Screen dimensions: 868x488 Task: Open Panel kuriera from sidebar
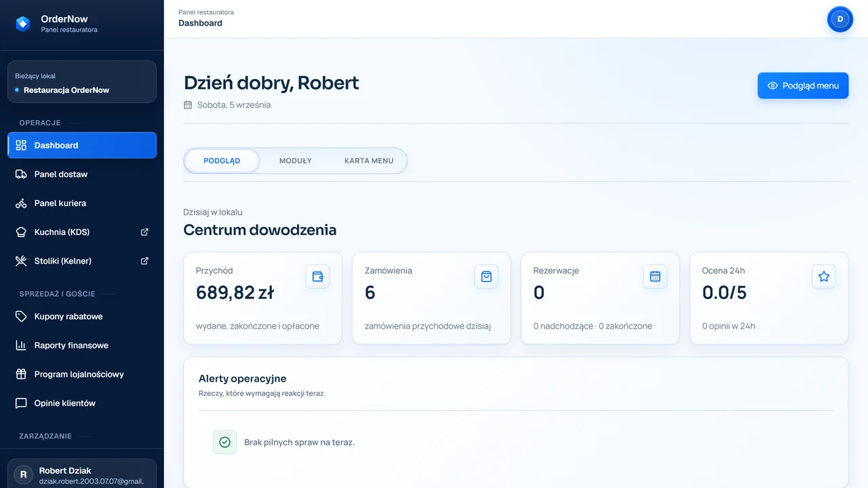coord(82,203)
